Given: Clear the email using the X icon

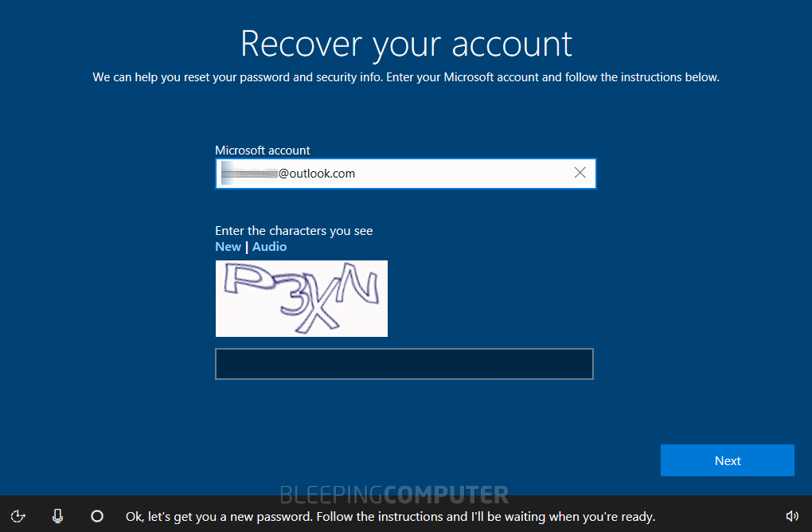Looking at the screenshot, I should pos(580,173).
